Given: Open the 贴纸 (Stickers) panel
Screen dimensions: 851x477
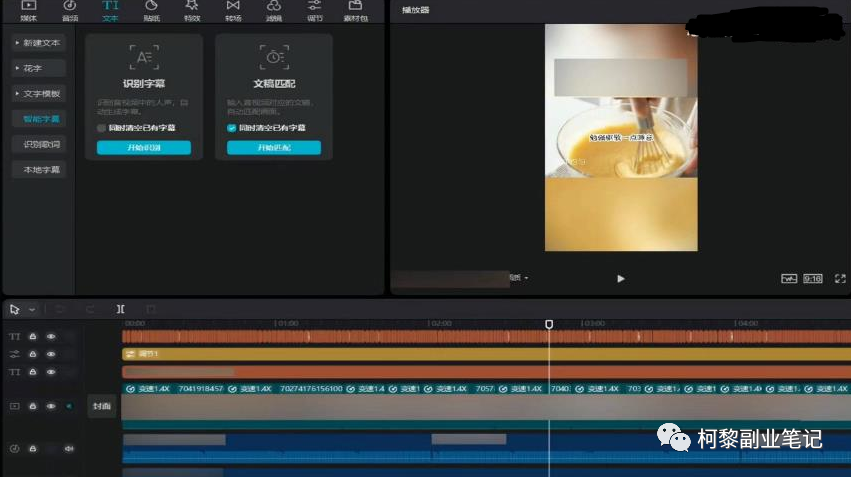Looking at the screenshot, I should point(151,10).
